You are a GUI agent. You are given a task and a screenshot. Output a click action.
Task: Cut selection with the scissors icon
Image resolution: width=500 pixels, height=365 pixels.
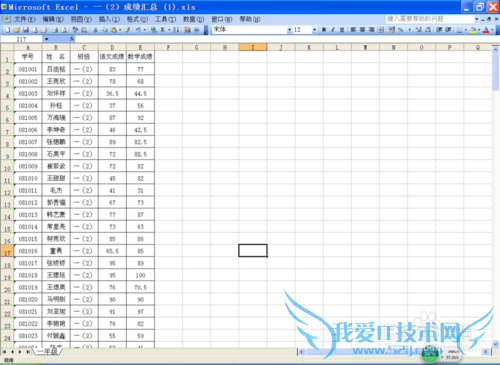95,30
